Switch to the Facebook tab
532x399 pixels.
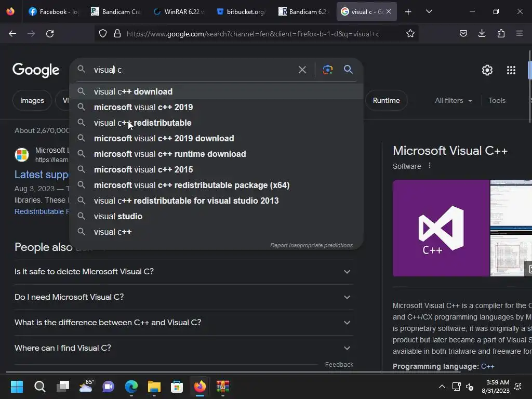coord(53,11)
